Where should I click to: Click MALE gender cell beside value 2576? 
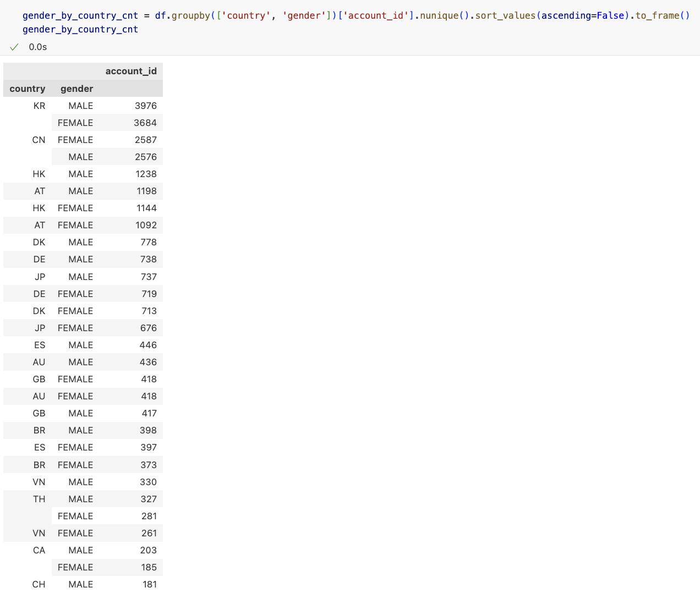81,157
